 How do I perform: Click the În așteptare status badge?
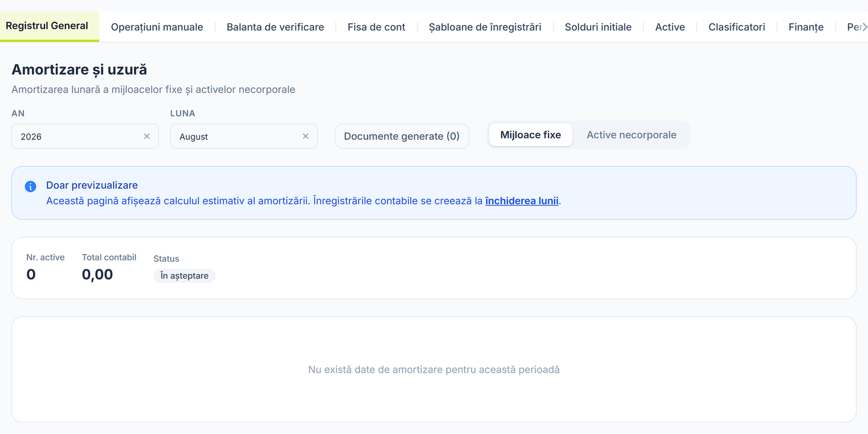click(x=185, y=276)
